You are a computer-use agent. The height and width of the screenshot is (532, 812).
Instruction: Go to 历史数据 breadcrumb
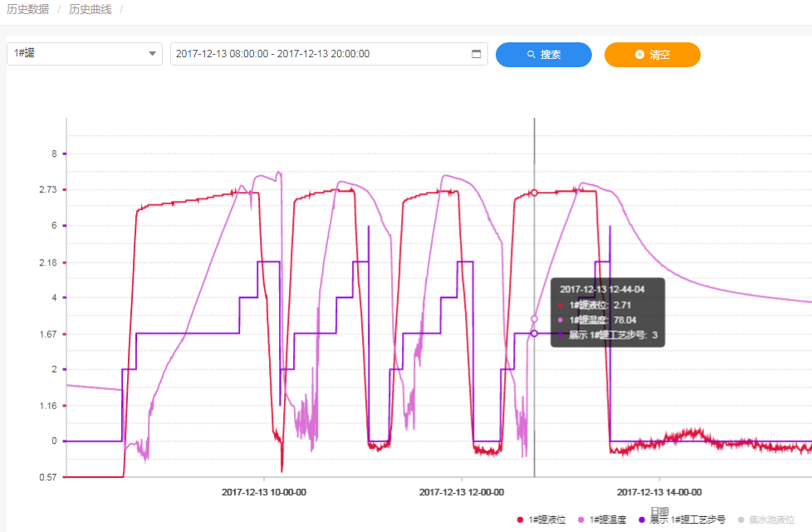27,9
